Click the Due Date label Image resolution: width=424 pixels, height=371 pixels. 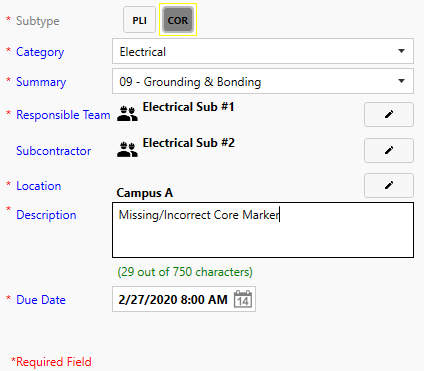point(41,300)
